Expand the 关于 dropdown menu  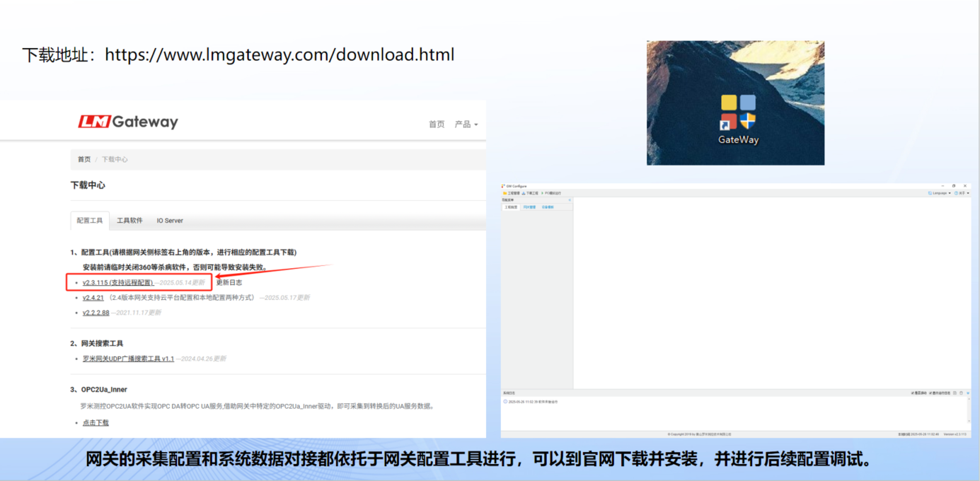[962, 193]
